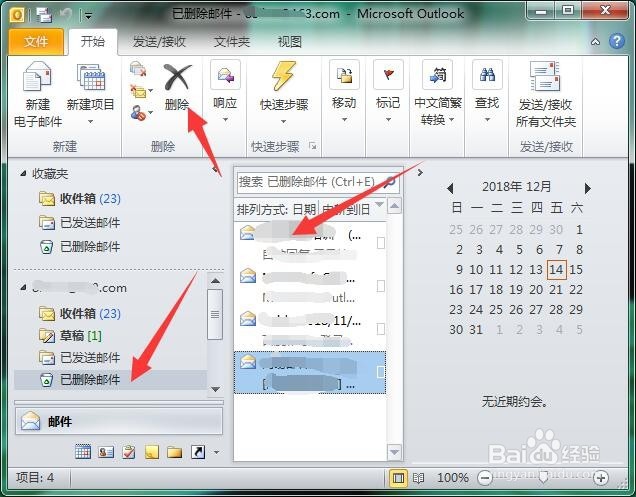Screen dimensions: 636x497
Task: Click the Help question mark icon
Action: pyautogui.click(x=617, y=41)
